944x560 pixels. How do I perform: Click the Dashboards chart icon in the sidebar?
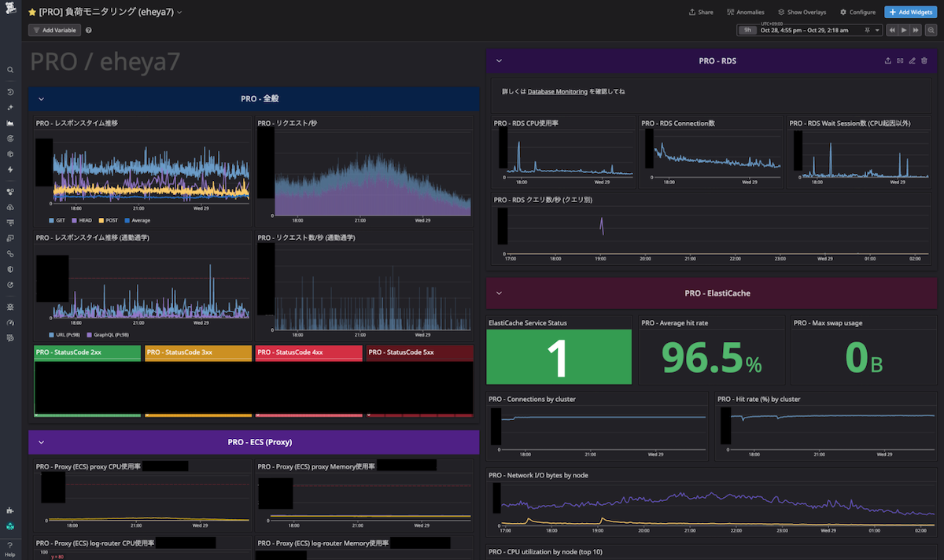tap(10, 124)
